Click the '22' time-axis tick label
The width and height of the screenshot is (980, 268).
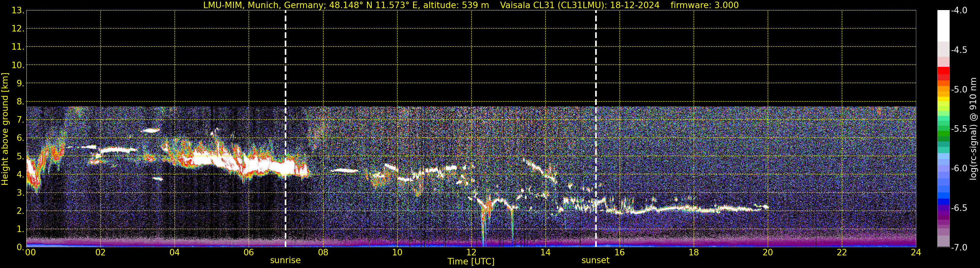point(842,252)
